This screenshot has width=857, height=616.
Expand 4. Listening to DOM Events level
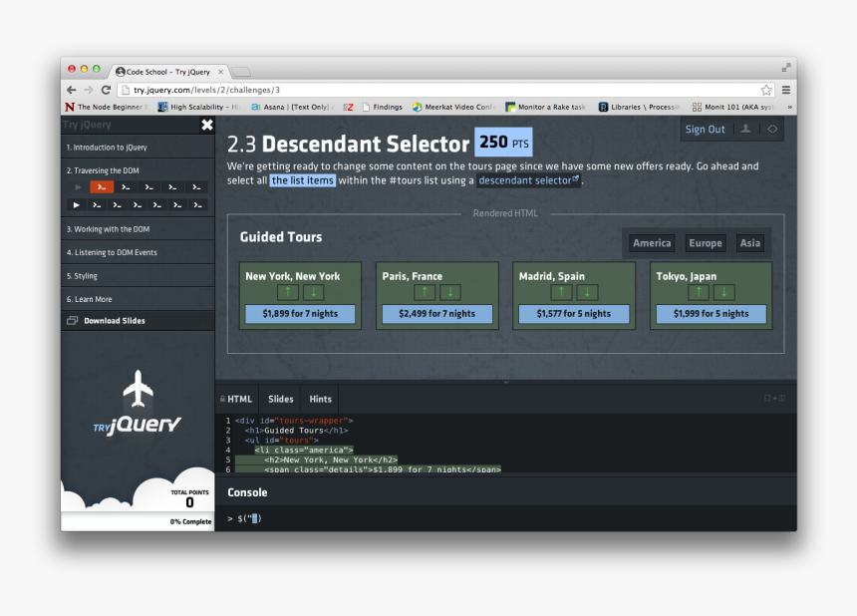138,252
